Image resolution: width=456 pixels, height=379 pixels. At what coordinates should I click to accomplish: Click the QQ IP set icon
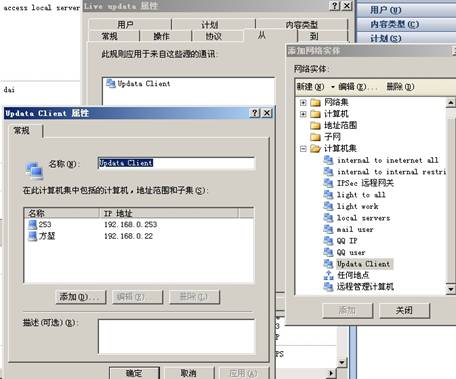(x=328, y=241)
